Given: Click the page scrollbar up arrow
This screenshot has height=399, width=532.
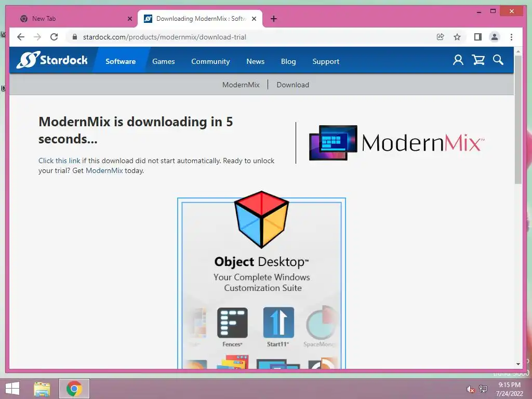Looking at the screenshot, I should 518,51.
